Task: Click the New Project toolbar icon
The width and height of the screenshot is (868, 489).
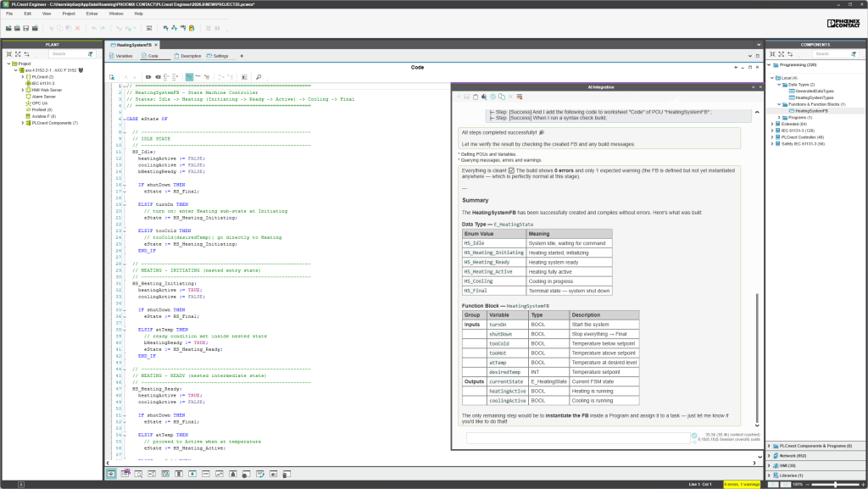Action: point(8,28)
